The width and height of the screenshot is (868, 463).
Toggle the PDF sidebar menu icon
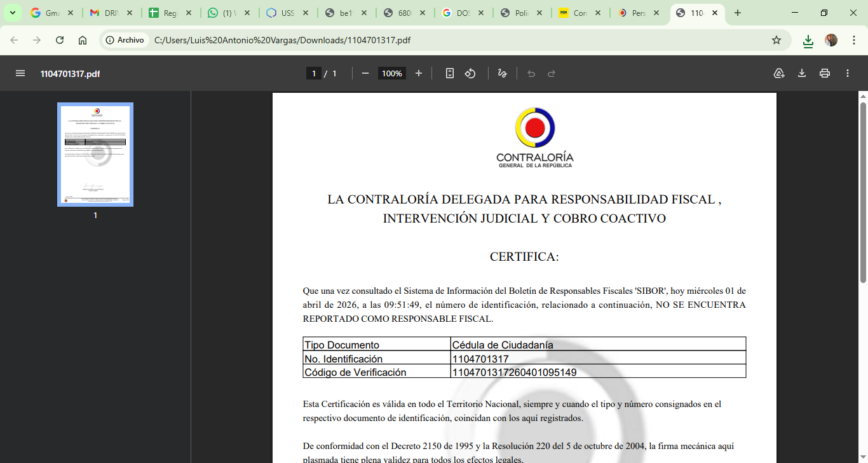20,73
